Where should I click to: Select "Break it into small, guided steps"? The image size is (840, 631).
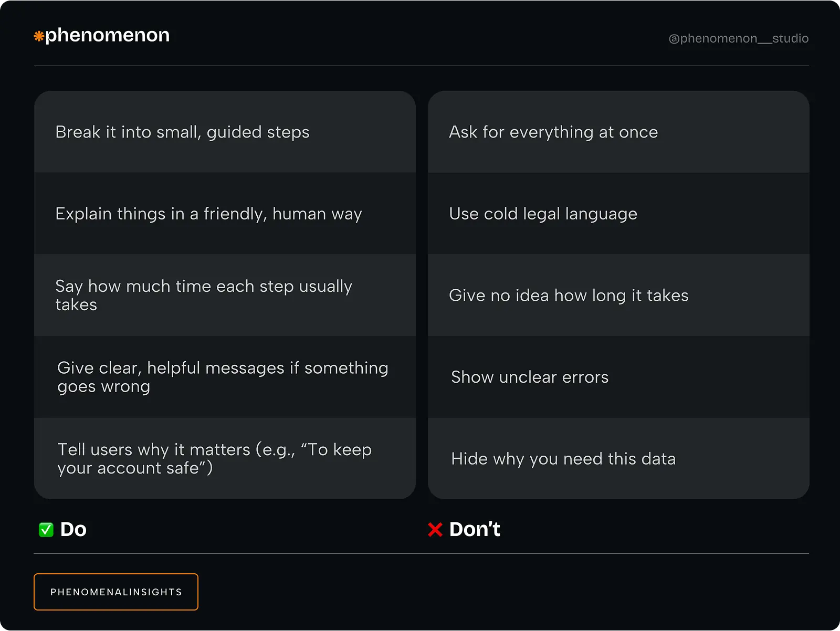click(182, 132)
